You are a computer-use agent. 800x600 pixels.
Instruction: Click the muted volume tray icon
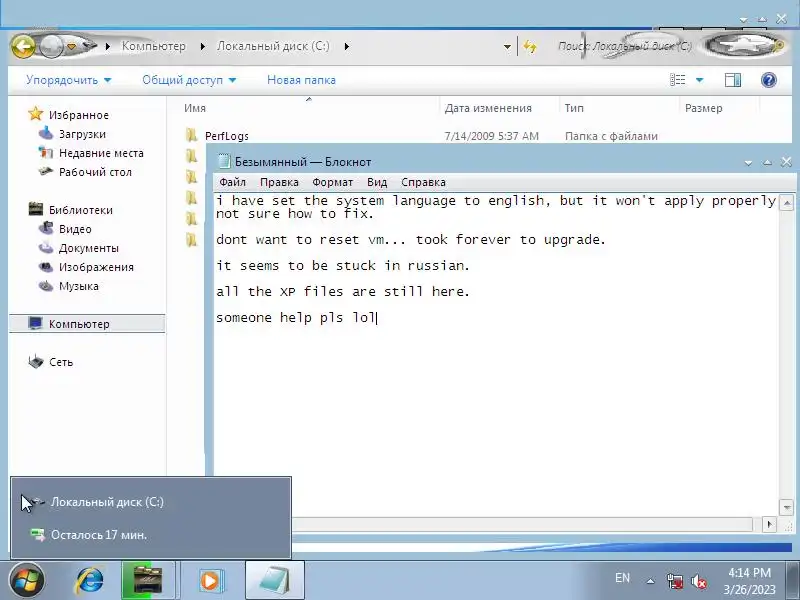click(x=698, y=581)
